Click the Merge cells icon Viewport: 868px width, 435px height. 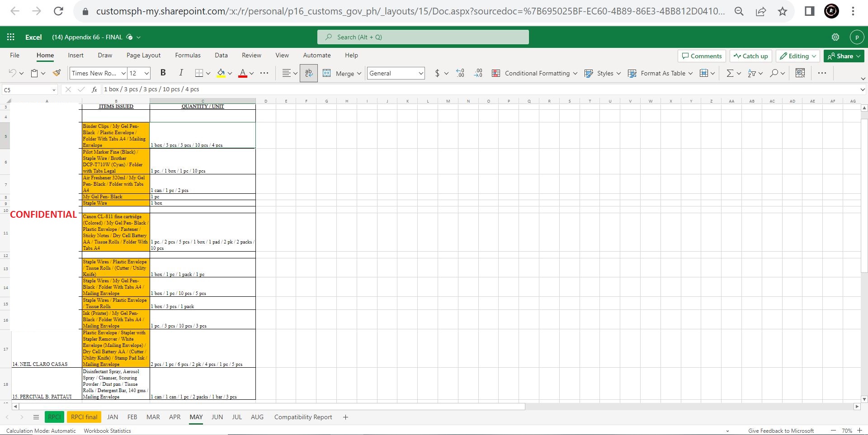(326, 73)
